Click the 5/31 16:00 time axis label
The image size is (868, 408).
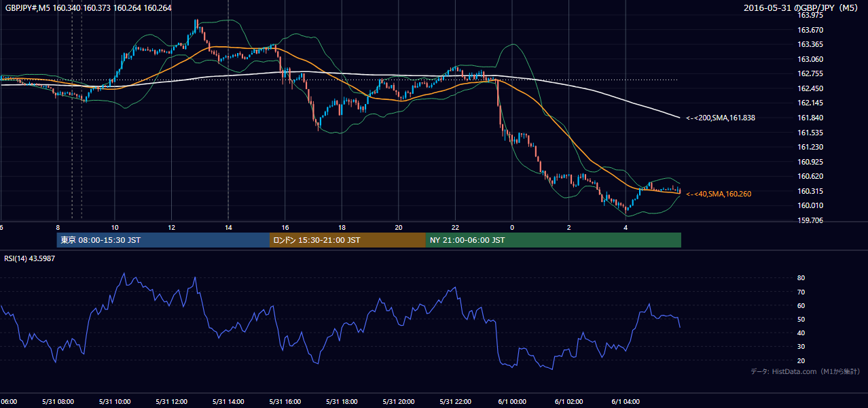pyautogui.click(x=285, y=401)
